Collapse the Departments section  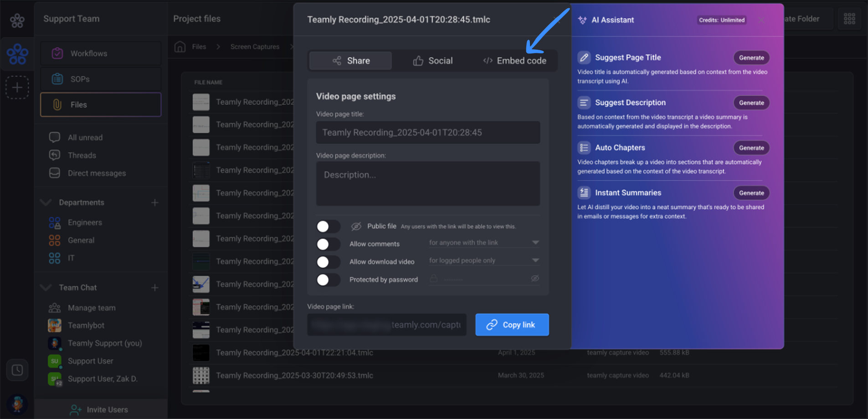click(46, 202)
